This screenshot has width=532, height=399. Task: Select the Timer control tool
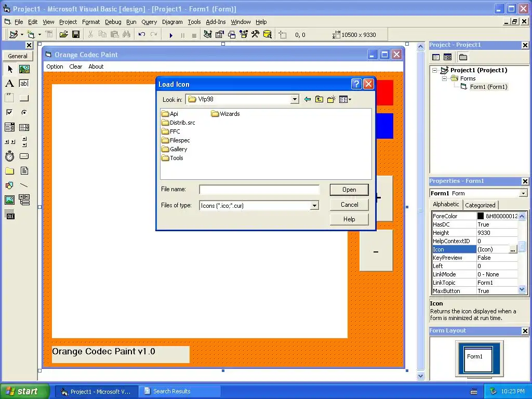pyautogui.click(x=10, y=156)
